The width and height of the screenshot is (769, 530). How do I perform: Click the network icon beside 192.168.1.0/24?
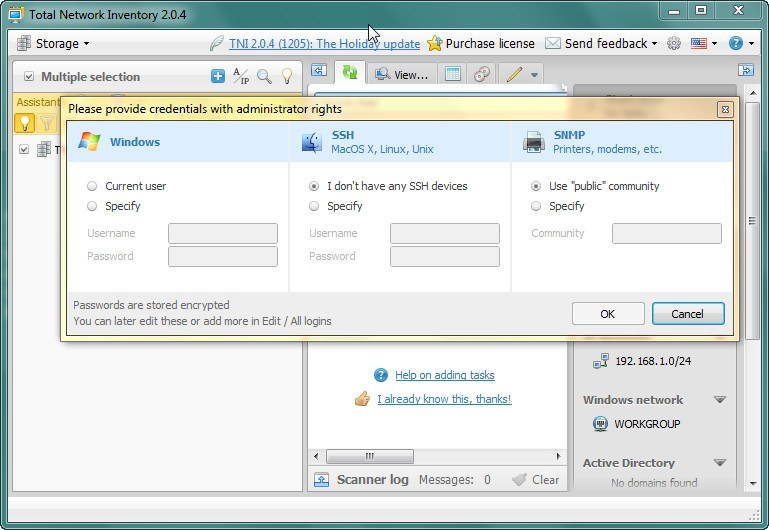601,361
